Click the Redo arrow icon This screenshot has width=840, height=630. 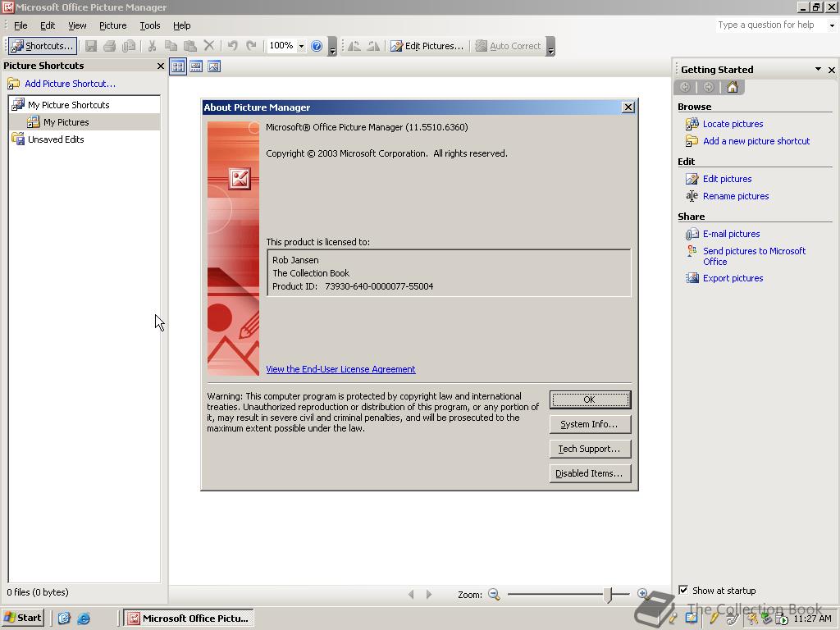click(251, 46)
